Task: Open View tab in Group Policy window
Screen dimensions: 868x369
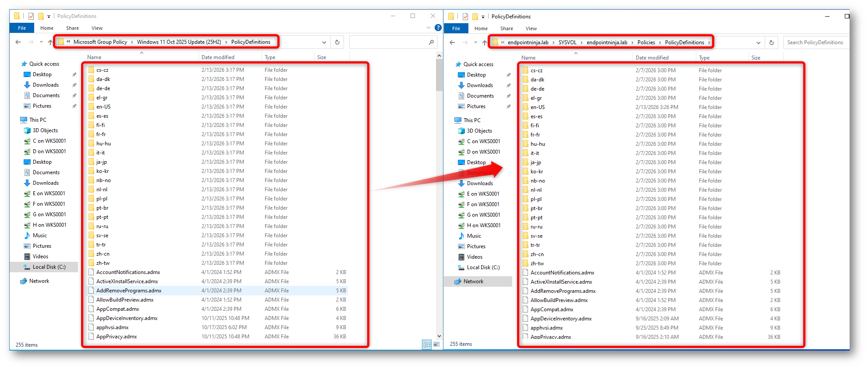Action: tap(97, 28)
